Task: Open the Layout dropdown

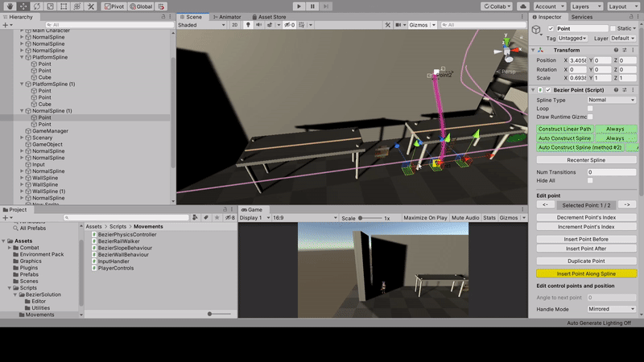Action: pos(621,6)
